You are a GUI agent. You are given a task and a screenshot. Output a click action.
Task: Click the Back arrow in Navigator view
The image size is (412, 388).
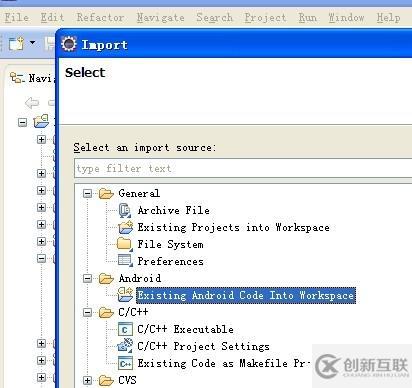(32, 103)
